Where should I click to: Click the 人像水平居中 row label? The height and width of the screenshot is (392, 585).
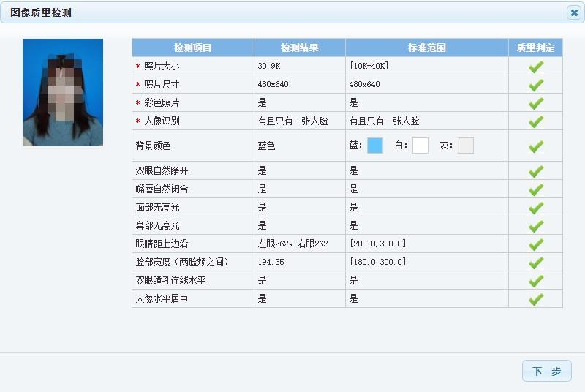[162, 298]
